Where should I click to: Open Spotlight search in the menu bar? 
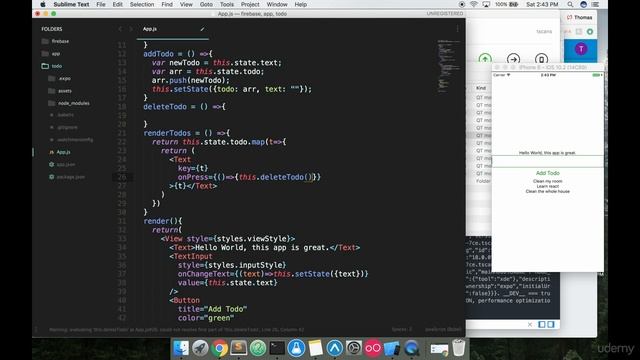570,4
